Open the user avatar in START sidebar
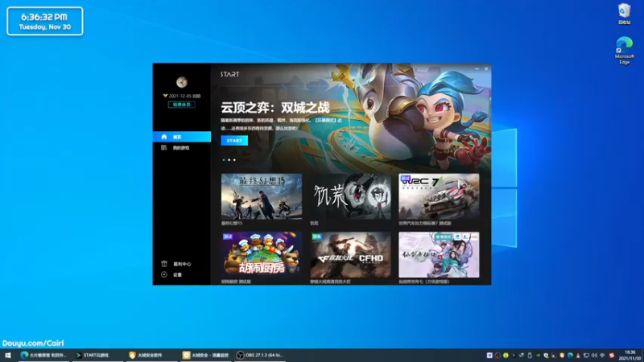 182,82
